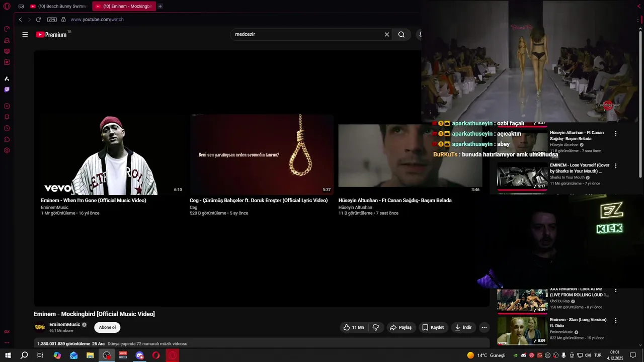Open Windows taskbar search

24,355
